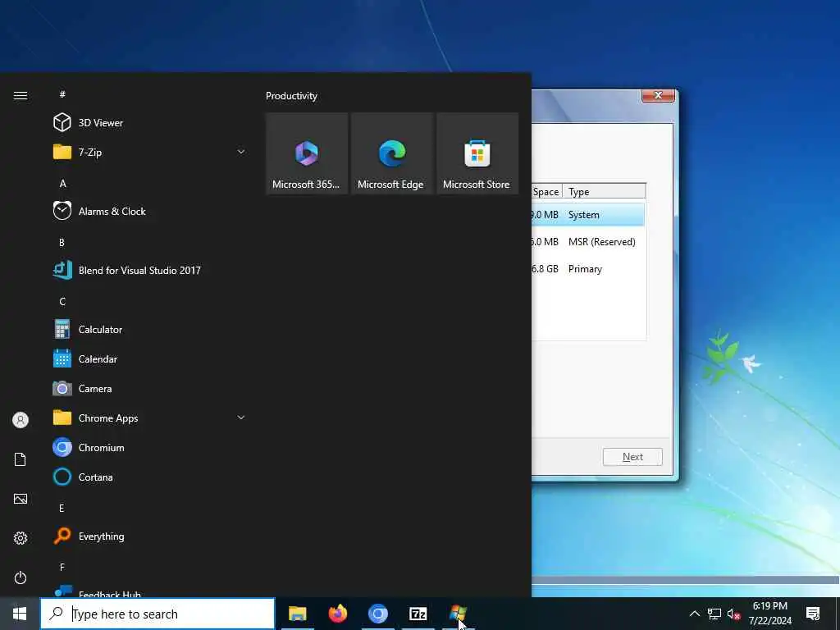Open the Microsoft Store tile
Screen dimensions: 840x630
[477, 153]
